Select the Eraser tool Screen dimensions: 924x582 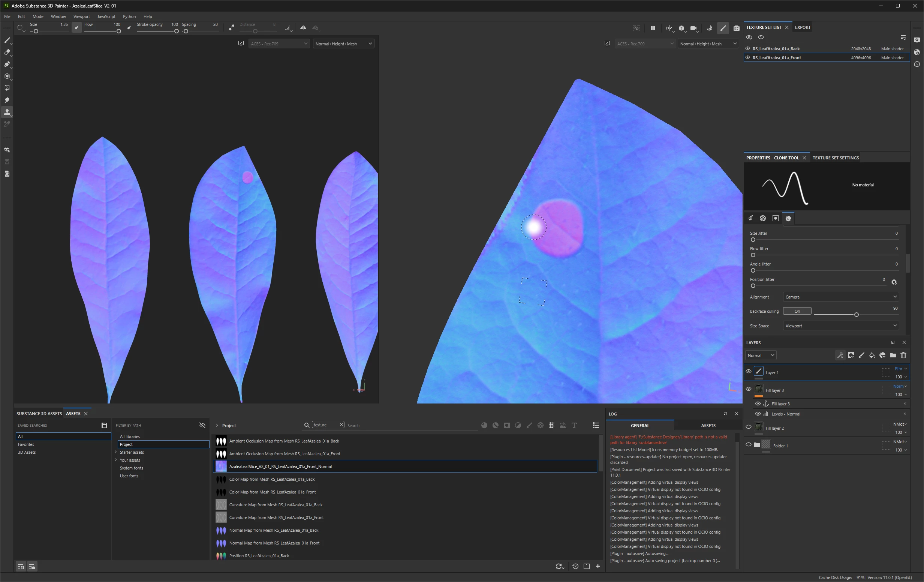pos(7,52)
